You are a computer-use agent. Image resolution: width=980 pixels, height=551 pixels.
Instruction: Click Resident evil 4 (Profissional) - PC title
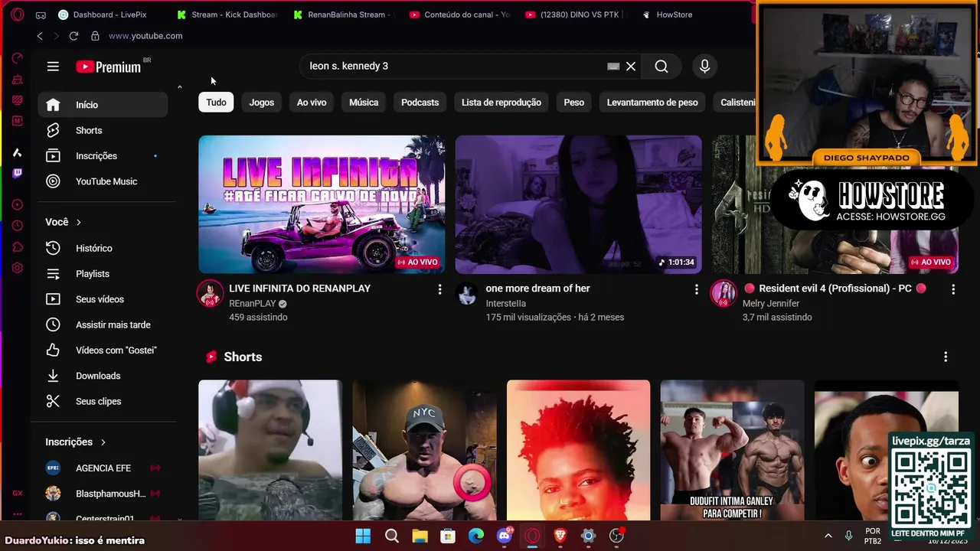(835, 289)
